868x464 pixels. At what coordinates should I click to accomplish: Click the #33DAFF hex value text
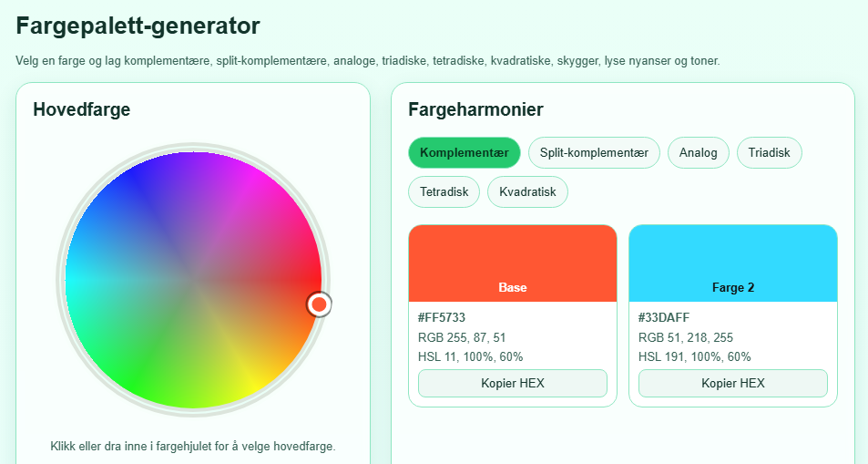pyautogui.click(x=664, y=317)
